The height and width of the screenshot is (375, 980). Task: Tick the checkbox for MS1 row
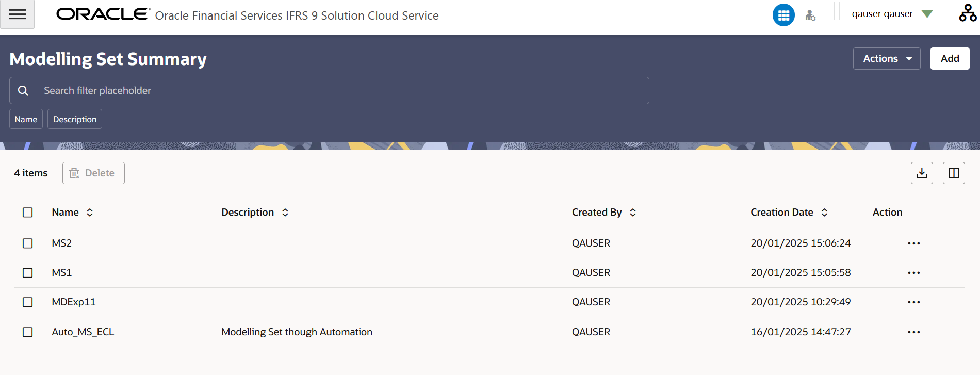pos(28,273)
